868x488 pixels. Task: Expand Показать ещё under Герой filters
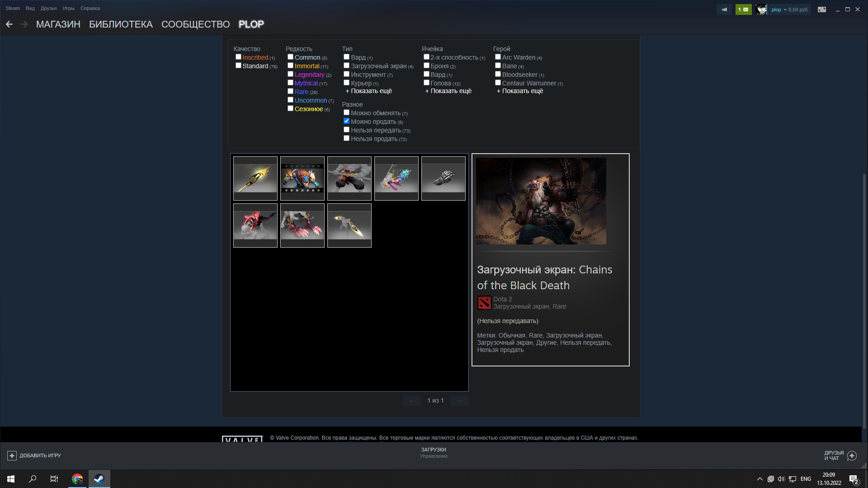[x=520, y=90]
